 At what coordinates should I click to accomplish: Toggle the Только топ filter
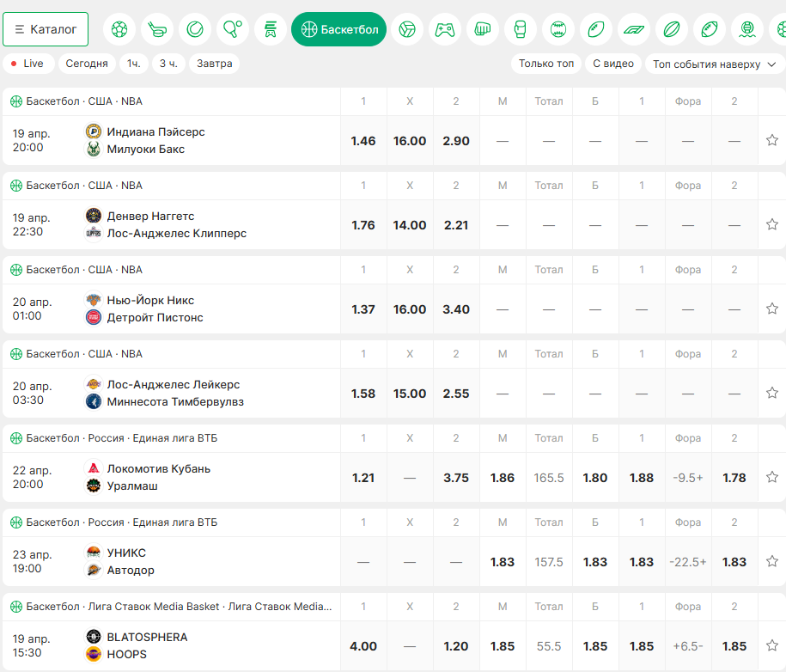coord(545,64)
